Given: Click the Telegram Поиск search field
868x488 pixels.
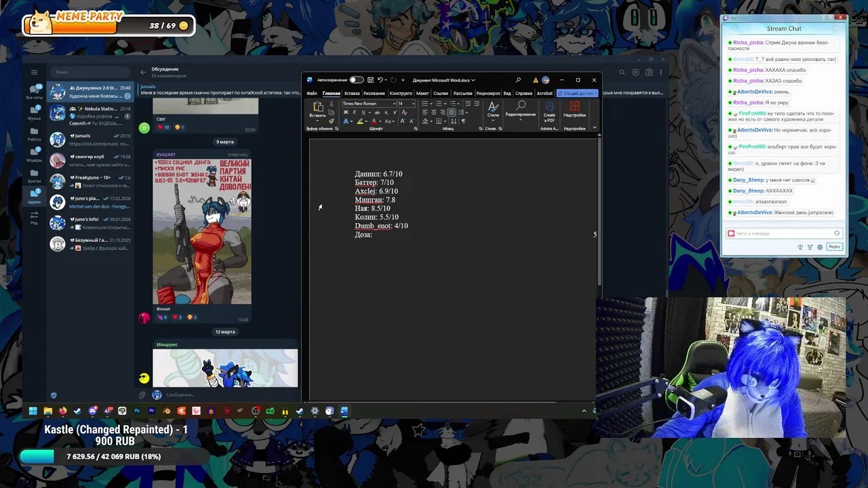Looking at the screenshot, I should (92, 72).
